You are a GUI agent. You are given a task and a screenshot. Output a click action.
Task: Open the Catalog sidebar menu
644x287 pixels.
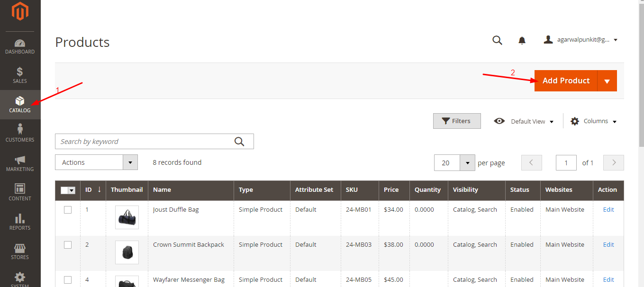point(20,105)
